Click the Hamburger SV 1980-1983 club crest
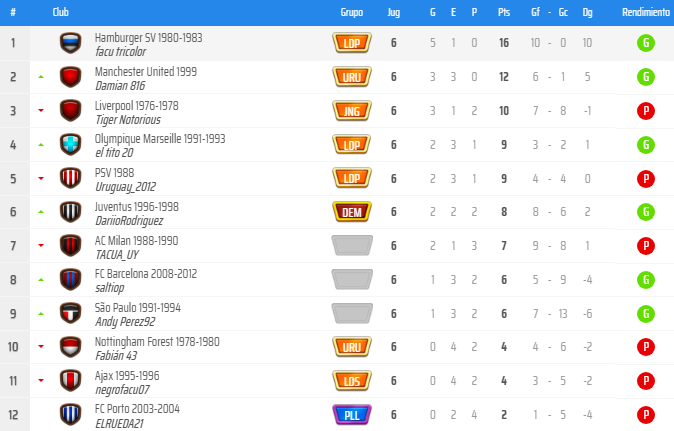The height and width of the screenshot is (431, 674). click(x=70, y=43)
